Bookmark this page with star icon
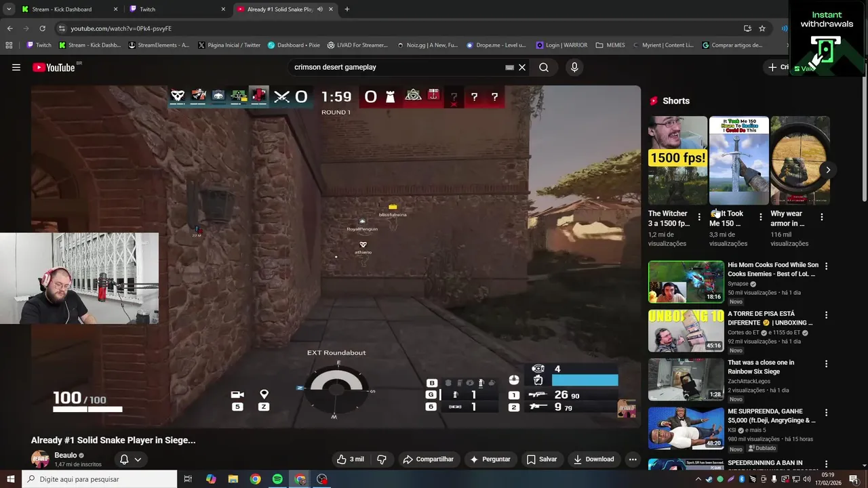Image resolution: width=868 pixels, height=488 pixels. coord(762,28)
